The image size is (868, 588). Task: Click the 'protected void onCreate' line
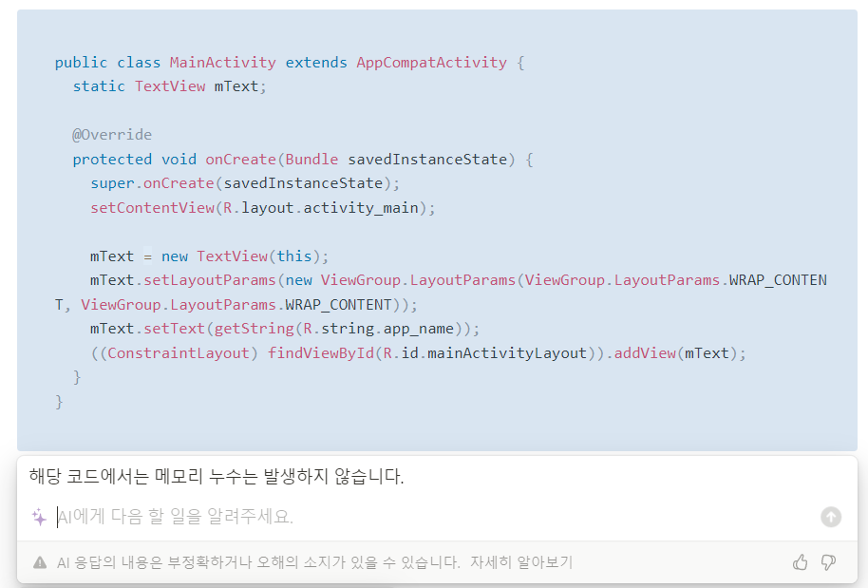click(303, 160)
